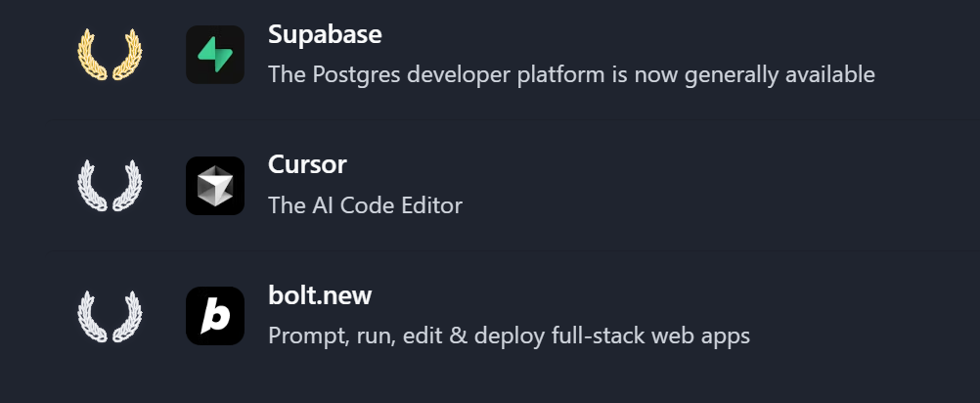Screen dimensions: 980x403
Task: Select the Postgres developer platform tagline
Action: pos(571,75)
